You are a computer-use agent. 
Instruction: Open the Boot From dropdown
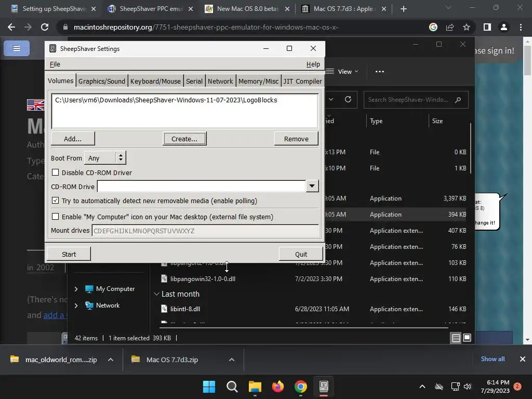click(x=105, y=158)
